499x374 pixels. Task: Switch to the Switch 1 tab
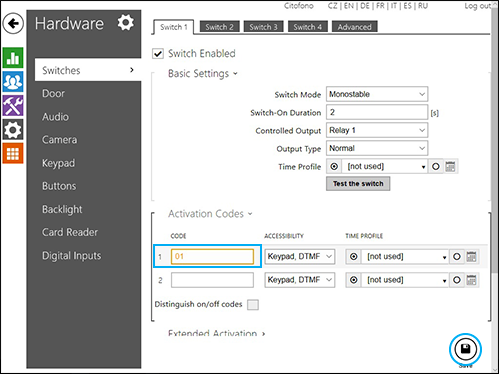click(x=174, y=27)
